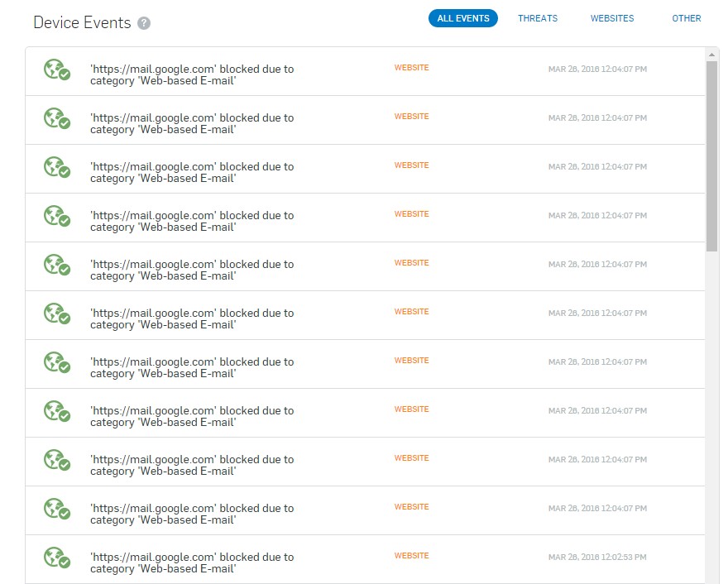Click globe icon of seventh event row
Screen dimensions: 728x584
[x=57, y=362]
